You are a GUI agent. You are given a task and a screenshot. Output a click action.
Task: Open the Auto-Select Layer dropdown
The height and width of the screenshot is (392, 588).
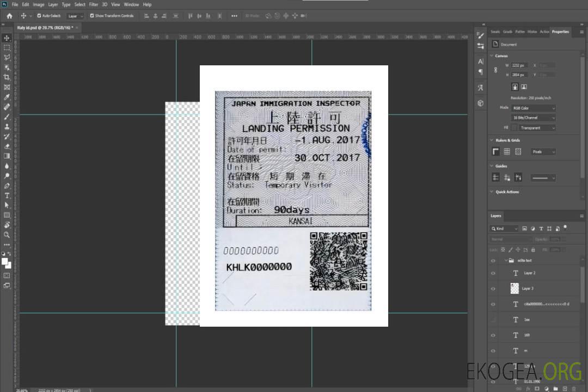75,16
